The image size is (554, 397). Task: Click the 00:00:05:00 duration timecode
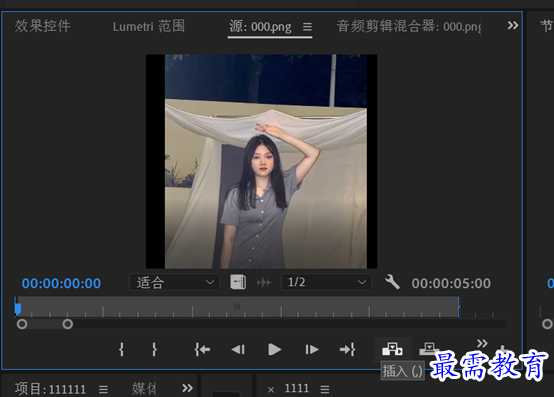tap(451, 283)
